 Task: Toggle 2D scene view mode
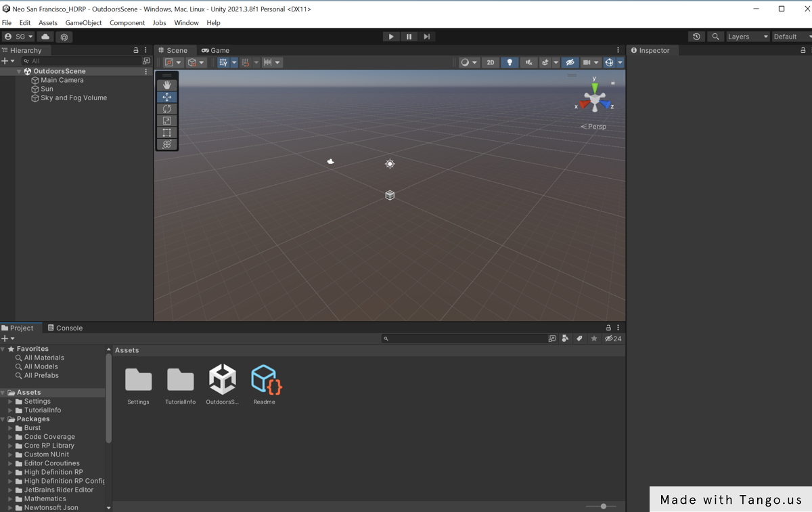491,62
